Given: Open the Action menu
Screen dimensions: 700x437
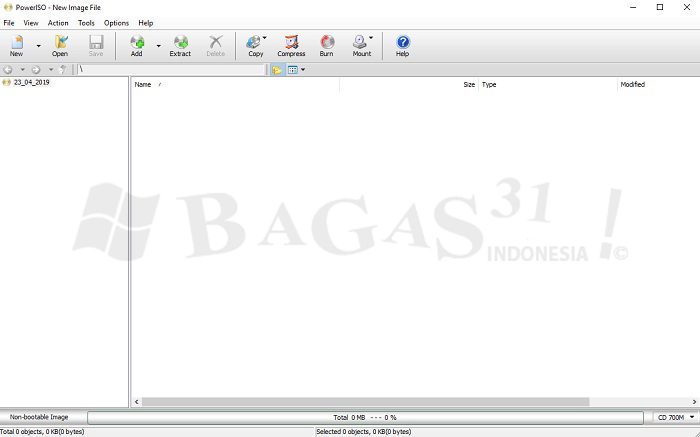Looking at the screenshot, I should [x=58, y=23].
